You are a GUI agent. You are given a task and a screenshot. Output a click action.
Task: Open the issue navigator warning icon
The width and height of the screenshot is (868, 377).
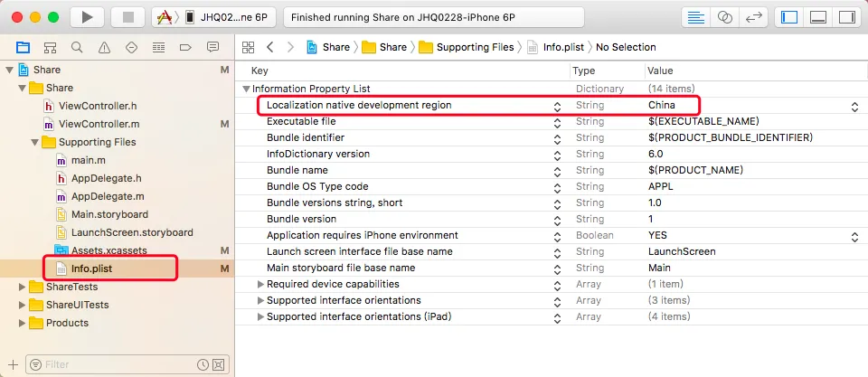104,47
